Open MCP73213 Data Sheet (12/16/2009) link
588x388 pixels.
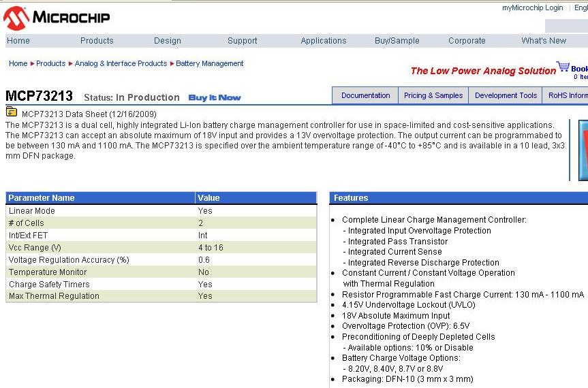89,114
